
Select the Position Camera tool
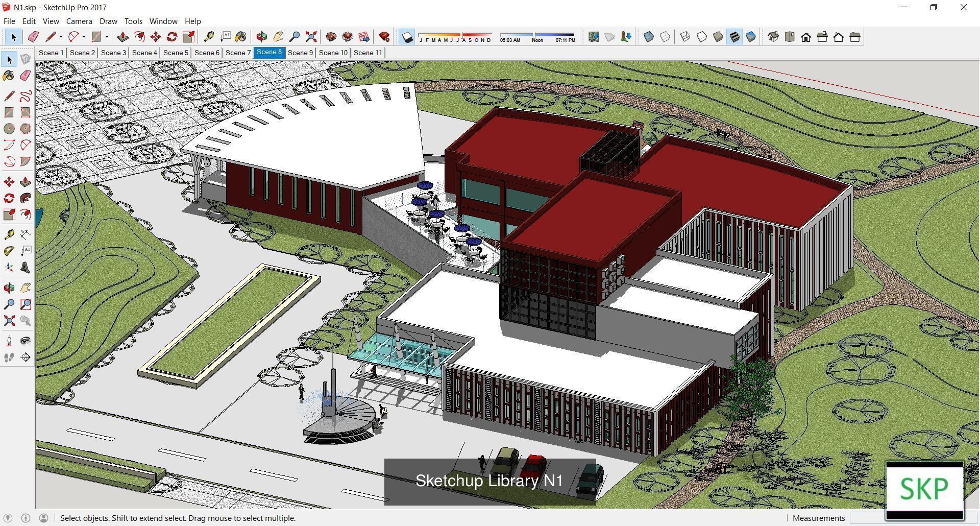9,341
